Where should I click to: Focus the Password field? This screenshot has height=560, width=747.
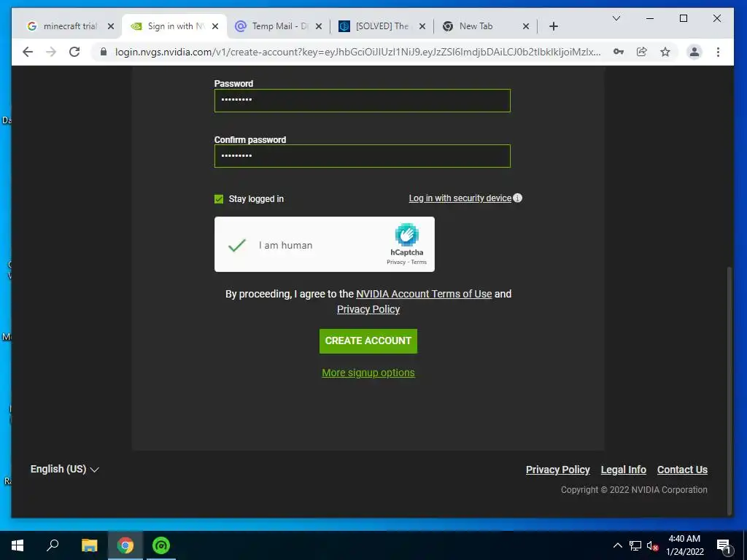[362, 101]
